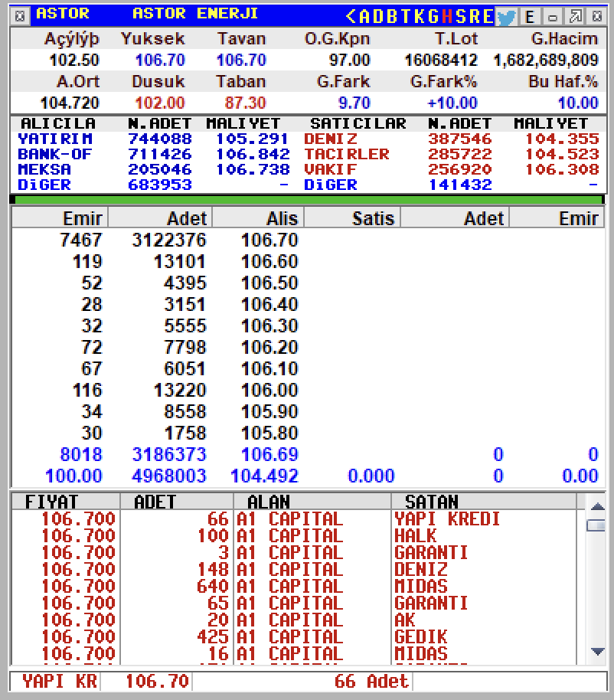Image resolution: width=614 pixels, height=700 pixels.
Task: Select seller row 'TACIRLER'
Action: (x=452, y=154)
